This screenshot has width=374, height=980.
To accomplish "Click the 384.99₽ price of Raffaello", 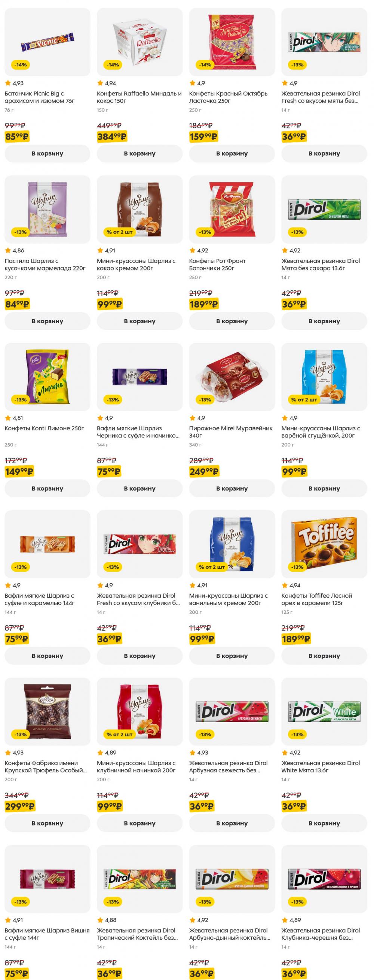I will point(112,137).
